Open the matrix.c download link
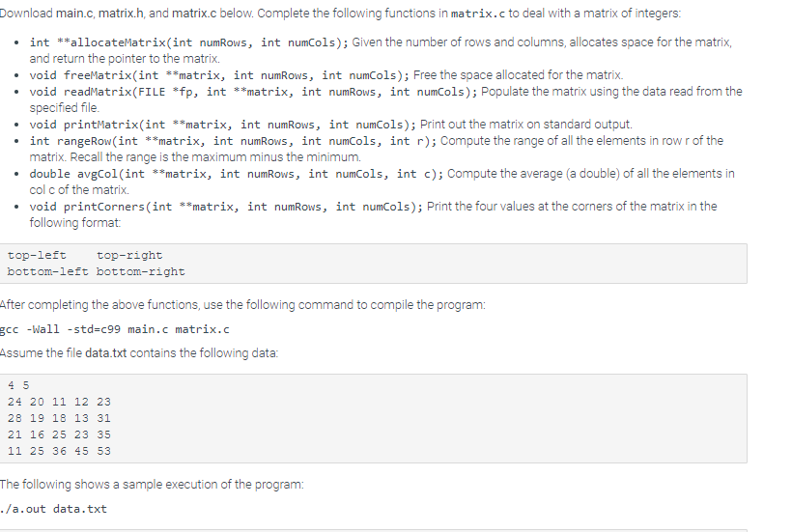This screenshot has width=792, height=532. pyautogui.click(x=194, y=14)
